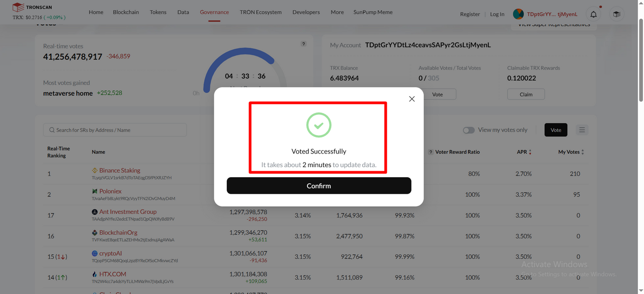Viewport: 644px width, 294px height.
Task: Focus the Search for SRs input
Action: 115,130
